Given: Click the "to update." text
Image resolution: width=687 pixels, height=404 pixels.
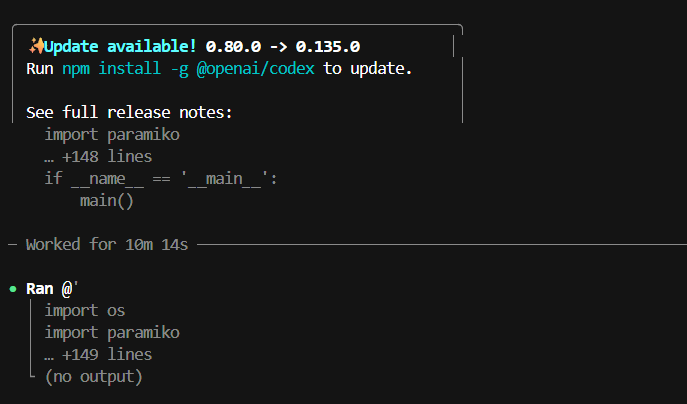Looking at the screenshot, I should click(368, 69).
